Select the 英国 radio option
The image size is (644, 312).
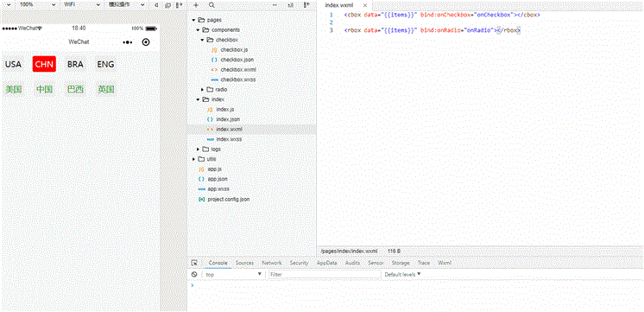pyautogui.click(x=105, y=89)
